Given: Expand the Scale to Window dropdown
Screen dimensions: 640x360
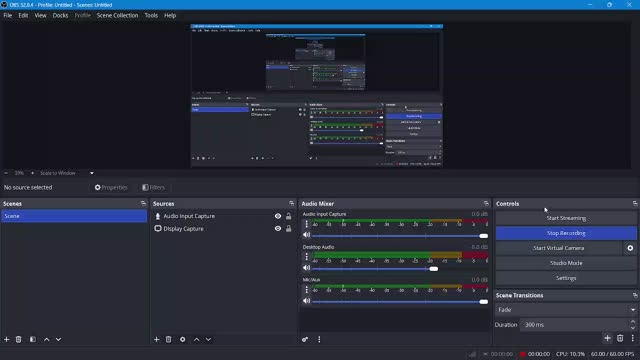Looking at the screenshot, I should pos(91,173).
